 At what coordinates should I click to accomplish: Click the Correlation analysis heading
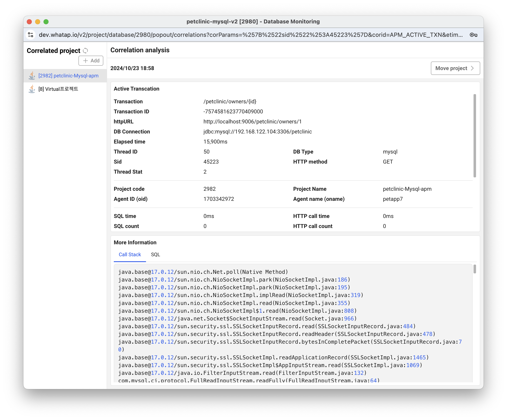click(140, 50)
